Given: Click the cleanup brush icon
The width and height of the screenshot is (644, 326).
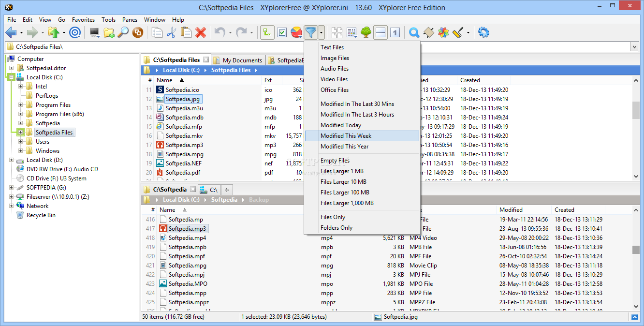Looking at the screenshot, I should [x=458, y=32].
